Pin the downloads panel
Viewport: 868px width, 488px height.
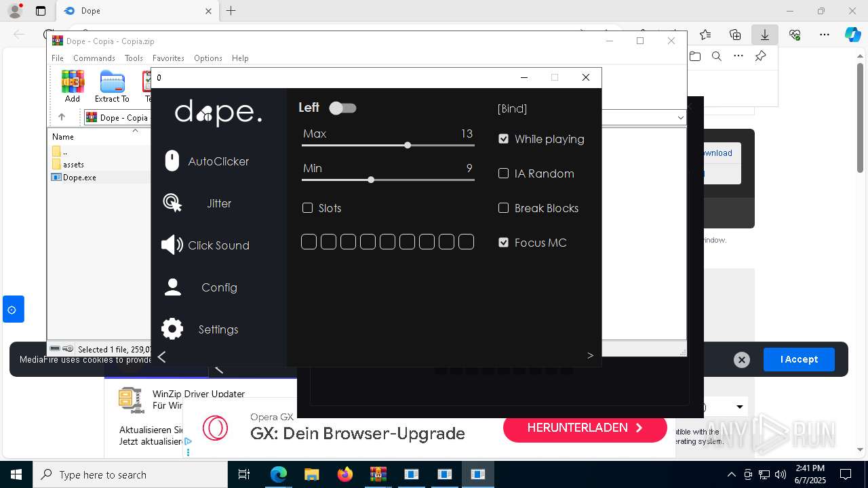point(761,56)
